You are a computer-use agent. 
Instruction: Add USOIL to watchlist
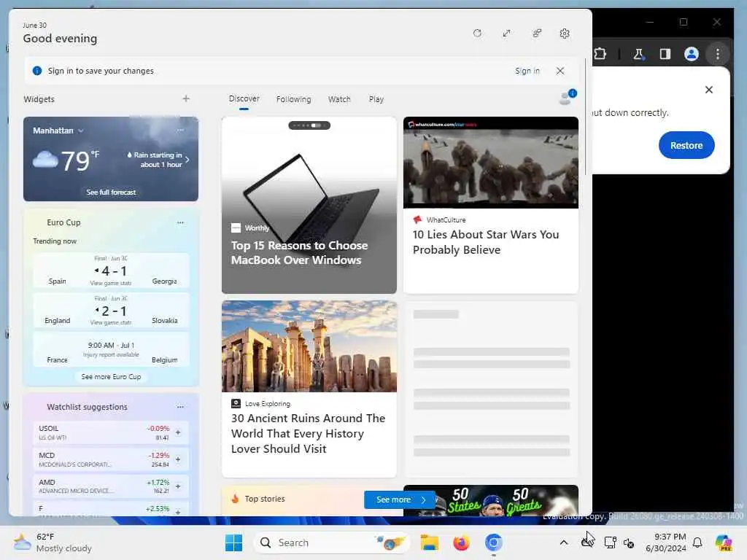pyautogui.click(x=178, y=432)
